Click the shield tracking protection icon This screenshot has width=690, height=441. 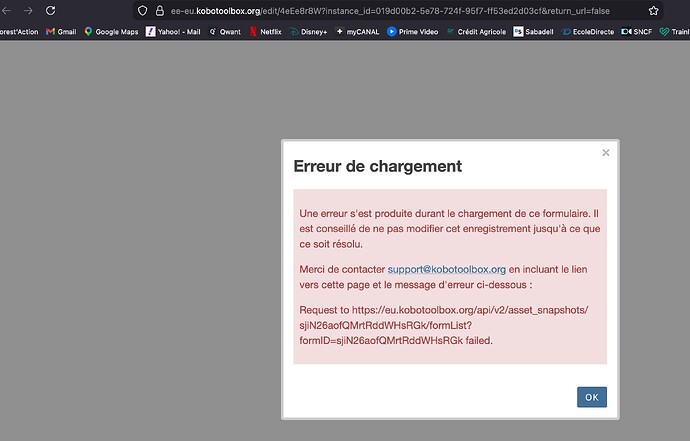coord(143,10)
